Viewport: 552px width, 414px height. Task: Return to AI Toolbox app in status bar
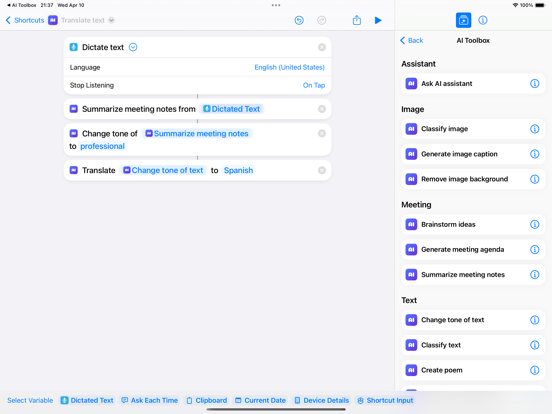(21, 5)
